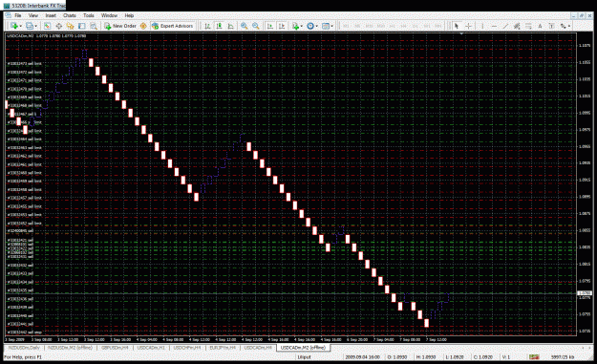Select the Text tool
This screenshot has height=364, width=597.
pos(540,26)
